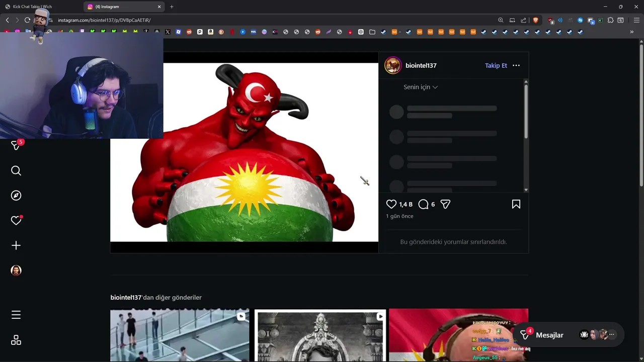Open the Explore compass in the sidebar
Screen dimensions: 644x362
[16, 196]
